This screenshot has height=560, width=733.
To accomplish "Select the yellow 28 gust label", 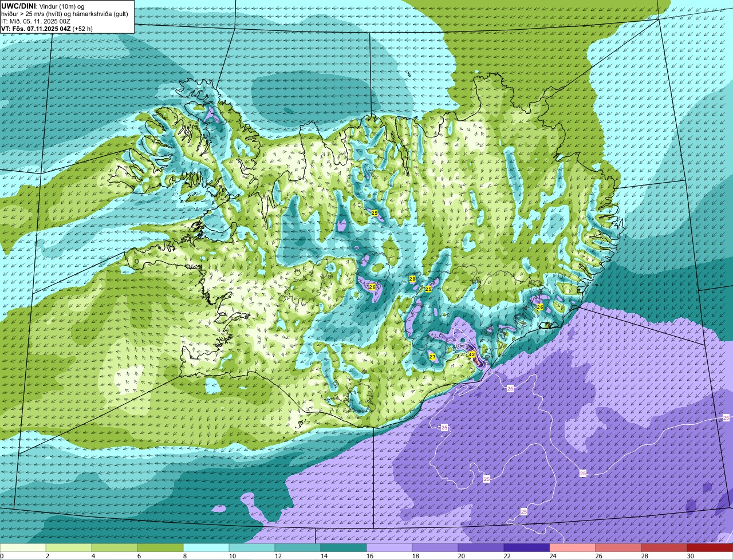I will 412,279.
